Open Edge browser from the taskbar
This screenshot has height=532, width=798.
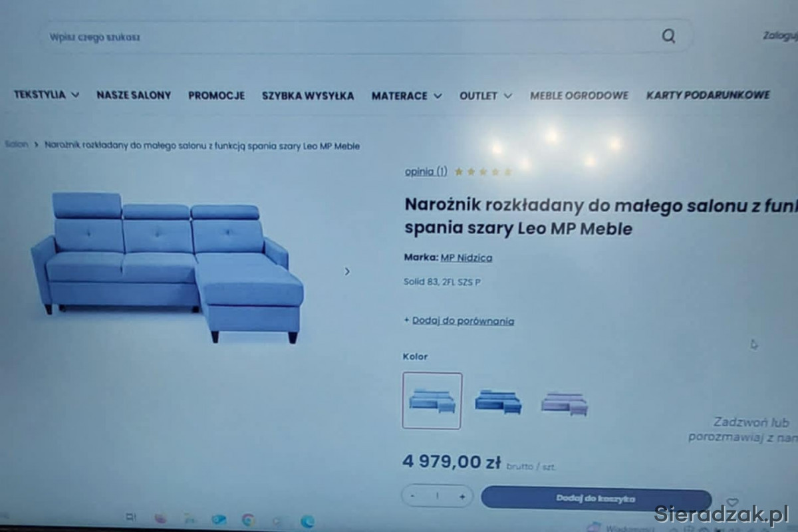[307, 521]
